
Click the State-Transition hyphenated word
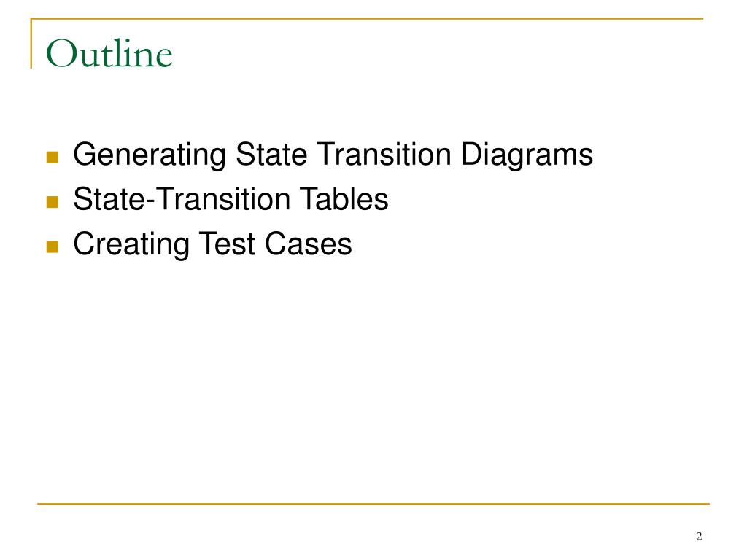click(182, 198)
